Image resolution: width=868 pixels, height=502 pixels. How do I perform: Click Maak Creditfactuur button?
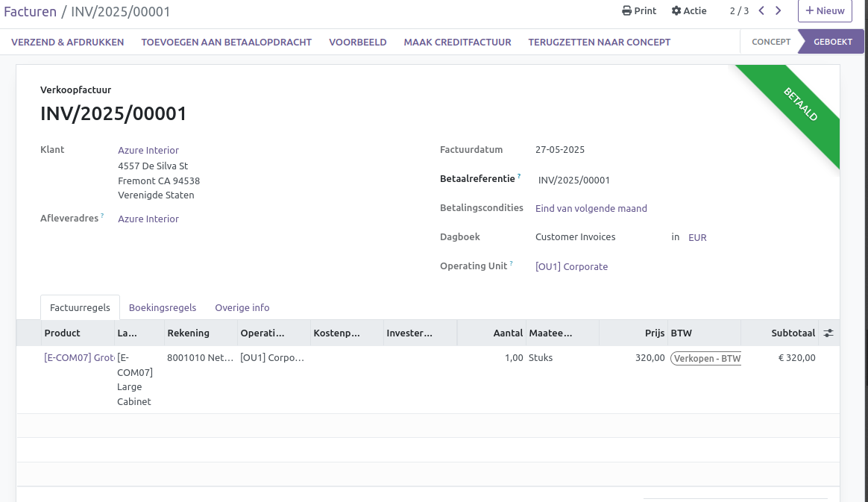click(457, 43)
